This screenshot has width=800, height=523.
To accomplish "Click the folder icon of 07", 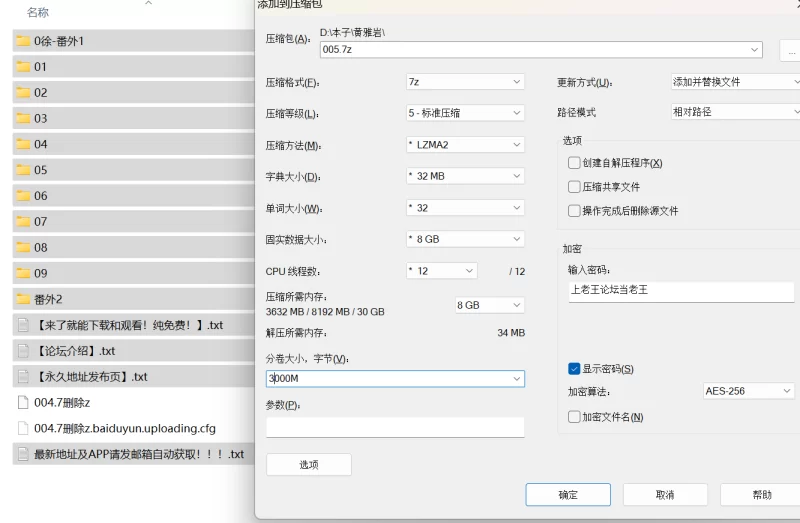I will point(23,221).
